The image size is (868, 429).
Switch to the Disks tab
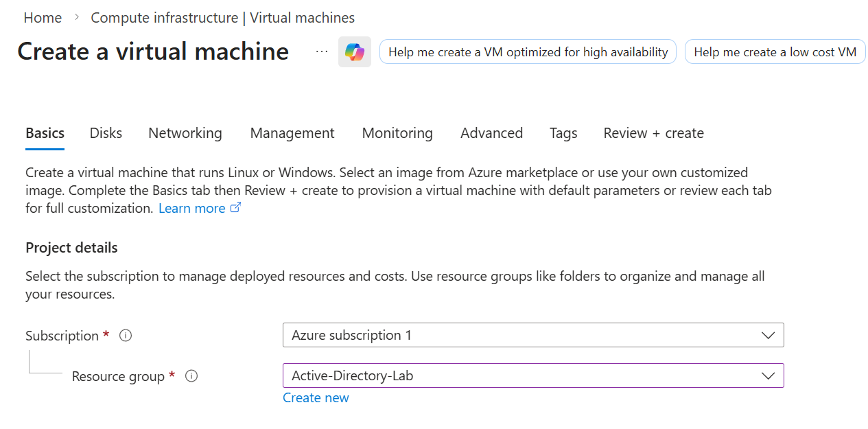[106, 133]
